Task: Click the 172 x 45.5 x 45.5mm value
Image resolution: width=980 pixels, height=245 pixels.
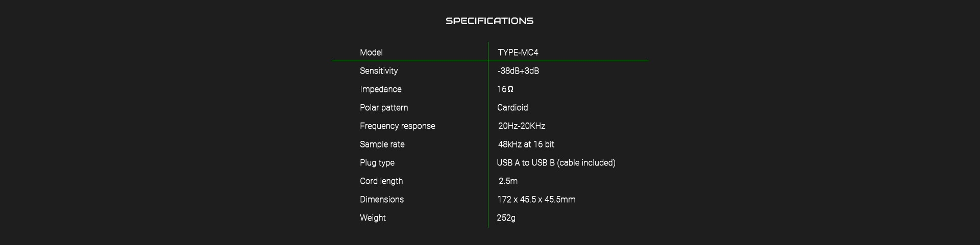Action: coord(536,200)
